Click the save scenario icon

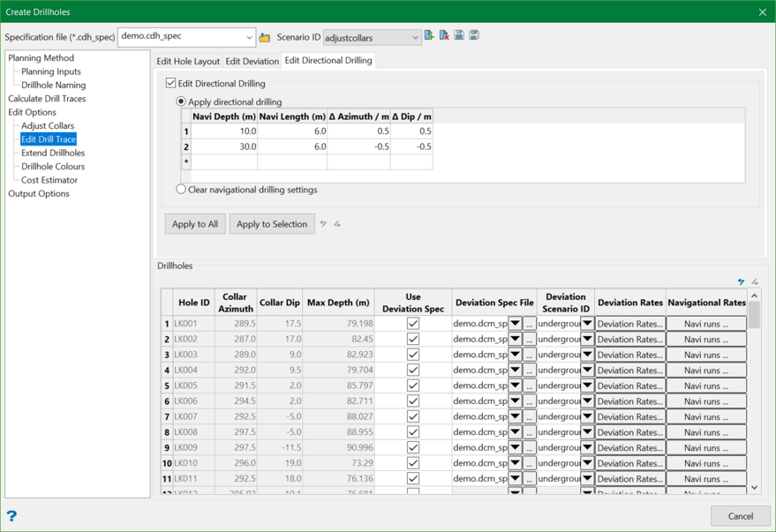tap(459, 36)
